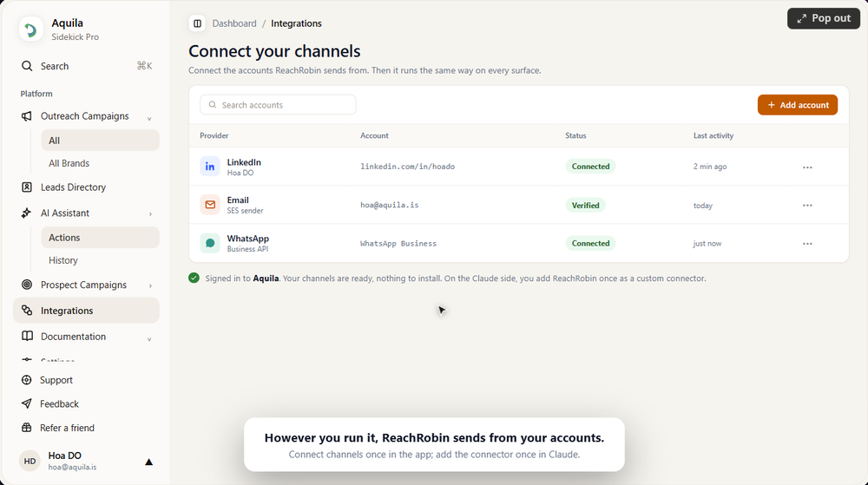Click the Status column header
Screen dimensions: 868x485
point(575,135)
